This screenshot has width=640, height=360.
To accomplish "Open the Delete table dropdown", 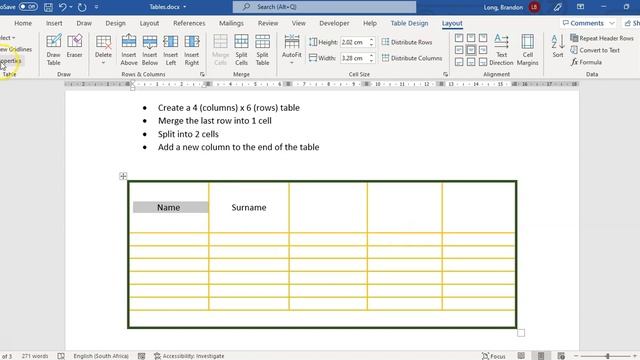I will click(x=103, y=50).
